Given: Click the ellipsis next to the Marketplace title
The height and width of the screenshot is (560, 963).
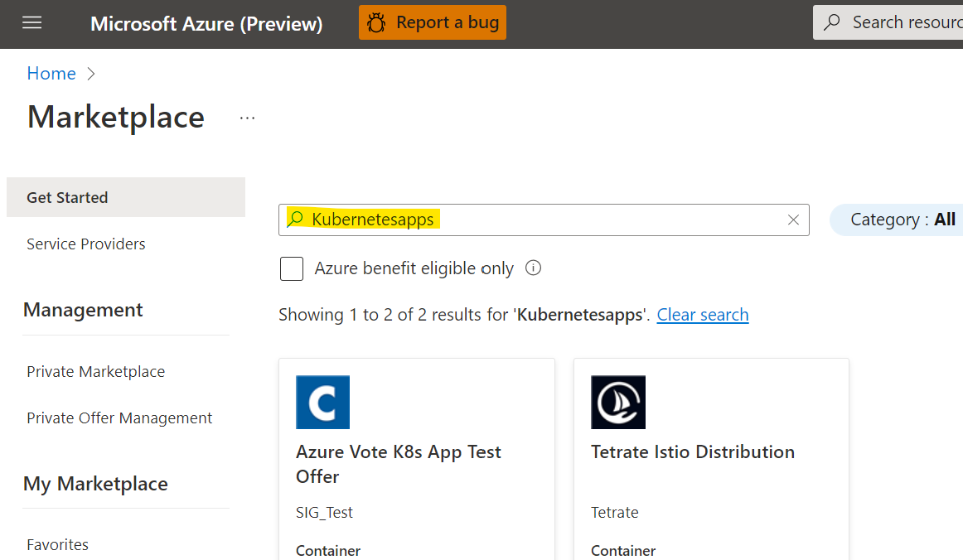Looking at the screenshot, I should point(247,118).
